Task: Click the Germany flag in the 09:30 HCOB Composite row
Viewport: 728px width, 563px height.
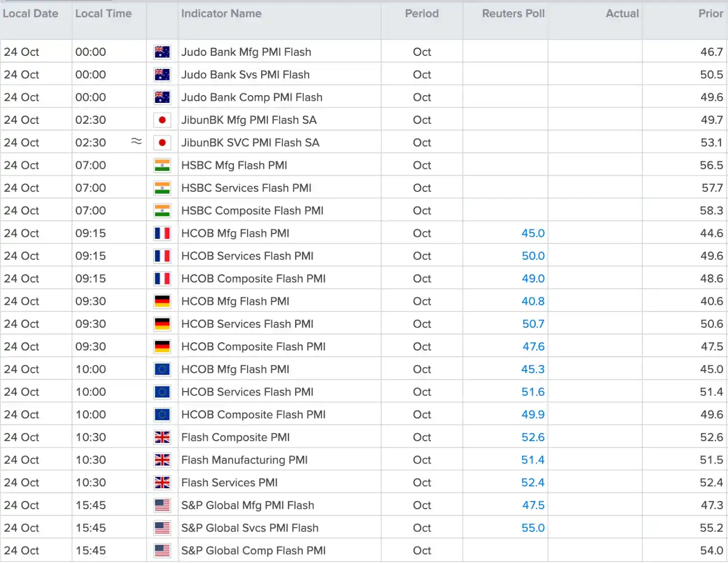Action: pyautogui.click(x=162, y=347)
